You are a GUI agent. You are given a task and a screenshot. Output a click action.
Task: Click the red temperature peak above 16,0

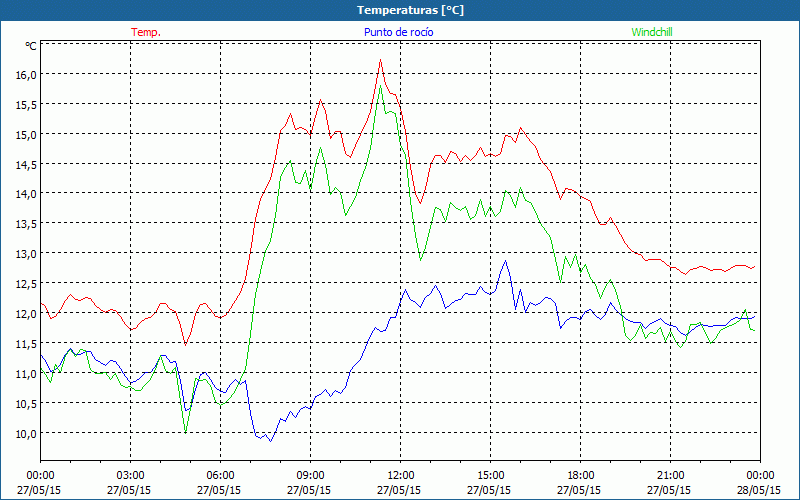[x=380, y=60]
